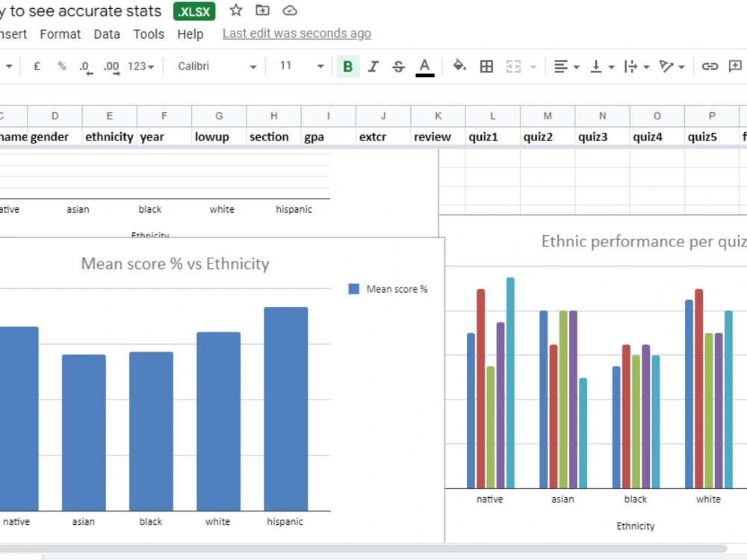This screenshot has height=560, width=747.
Task: Select column E header
Action: coord(110,116)
